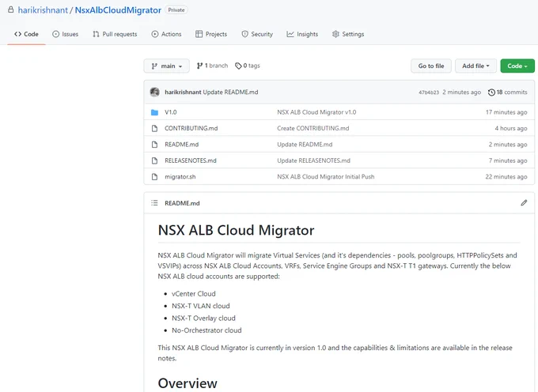Click the migrator.sh file icon
Image resolution: width=538 pixels, height=392 pixels.
[155, 176]
